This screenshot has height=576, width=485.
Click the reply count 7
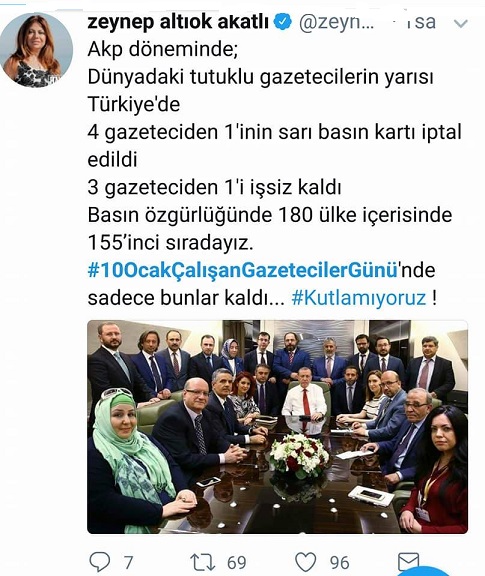pyautogui.click(x=128, y=562)
